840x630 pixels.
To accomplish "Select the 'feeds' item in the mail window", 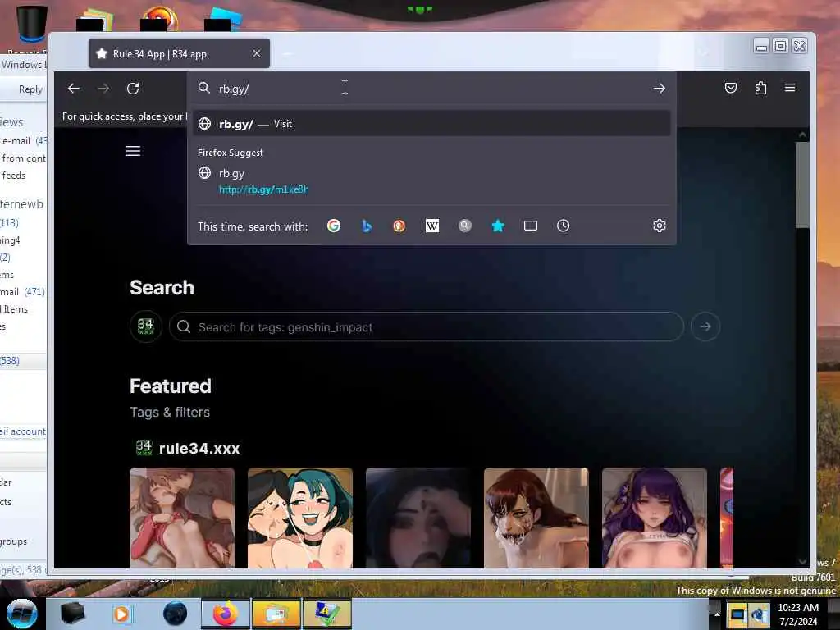I will pos(14,176).
